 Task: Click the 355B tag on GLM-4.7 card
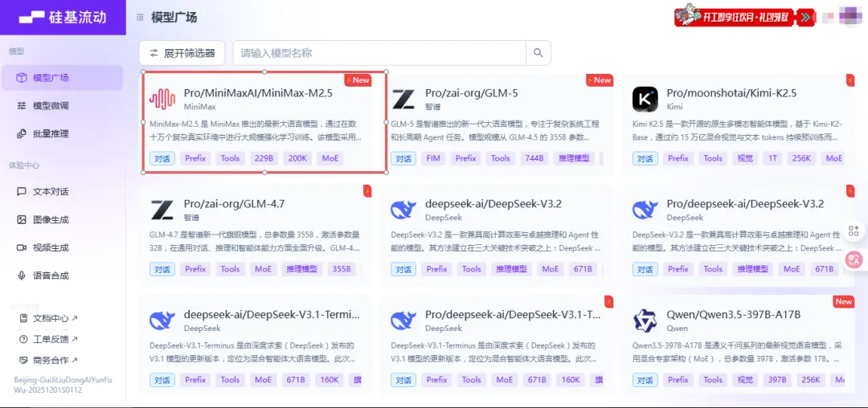click(x=340, y=269)
